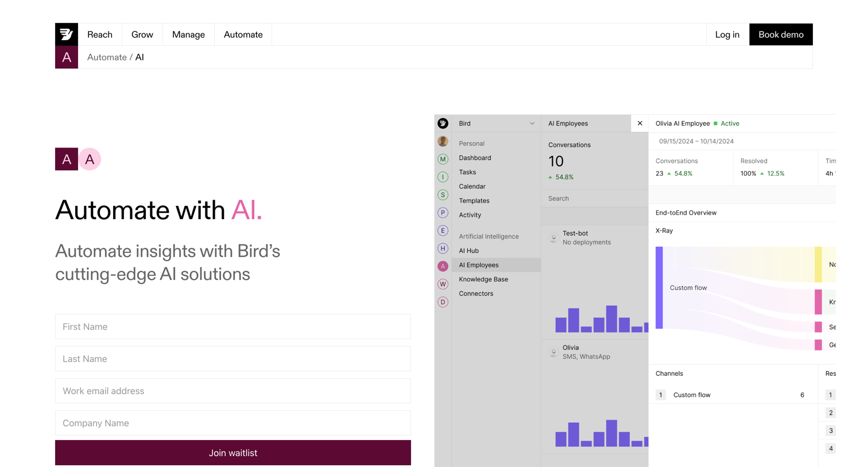868x467 pixels.
Task: Open Activity in the sidebar
Action: pyautogui.click(x=470, y=215)
